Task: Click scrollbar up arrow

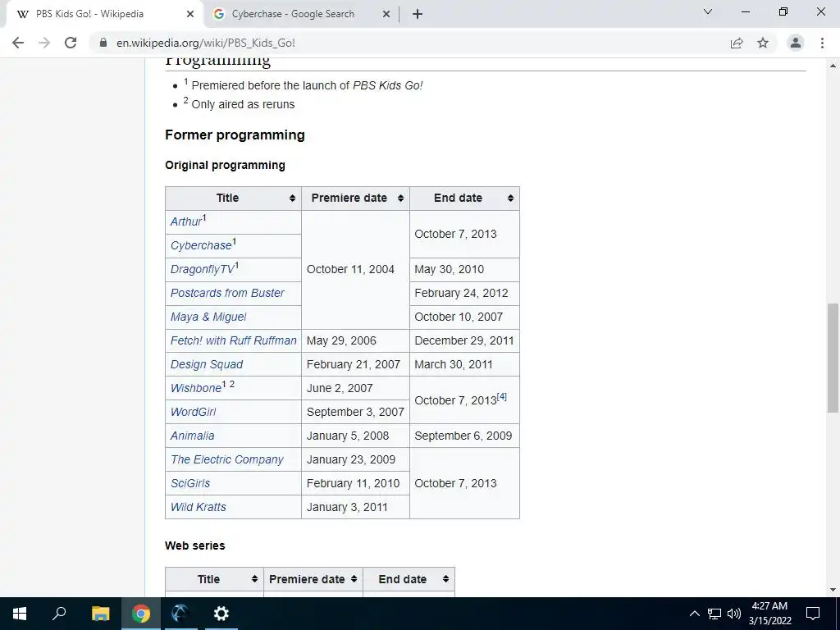Action: pos(833,66)
